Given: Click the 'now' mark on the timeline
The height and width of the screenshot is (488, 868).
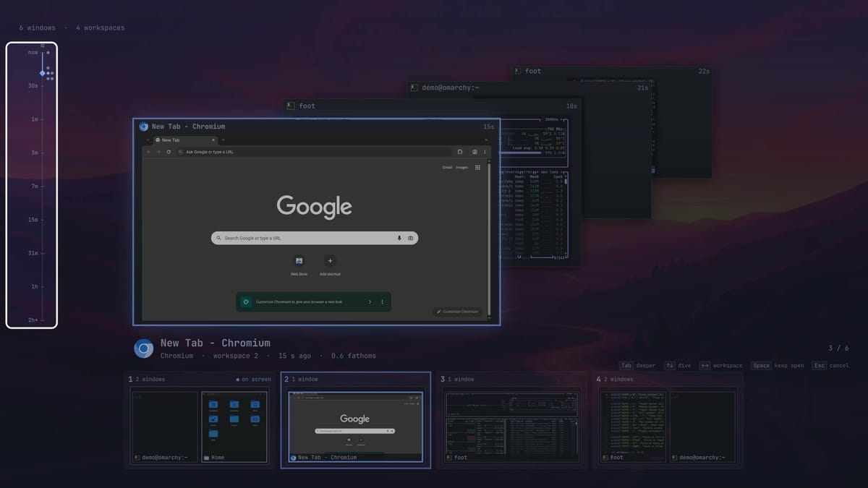Looking at the screenshot, I should [x=34, y=53].
